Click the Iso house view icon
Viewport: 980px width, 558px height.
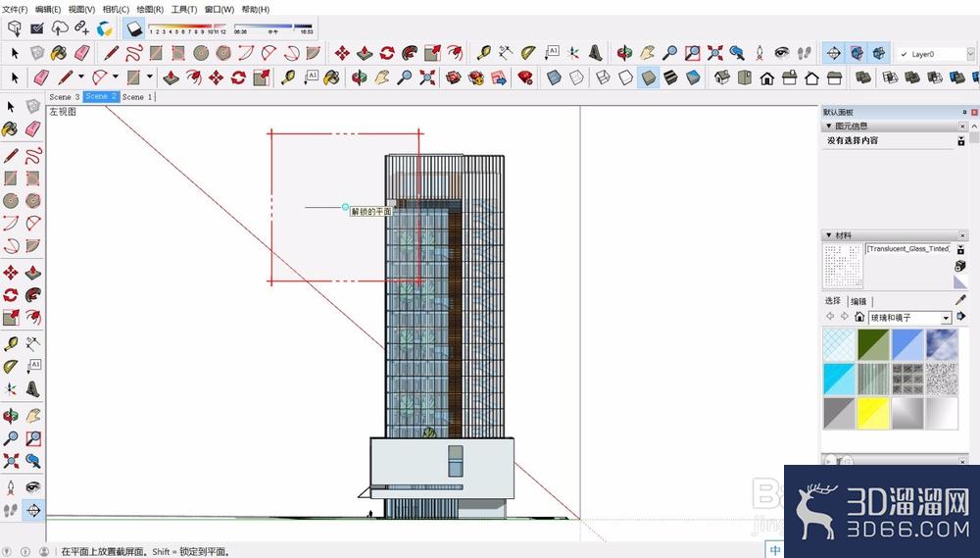click(722, 78)
